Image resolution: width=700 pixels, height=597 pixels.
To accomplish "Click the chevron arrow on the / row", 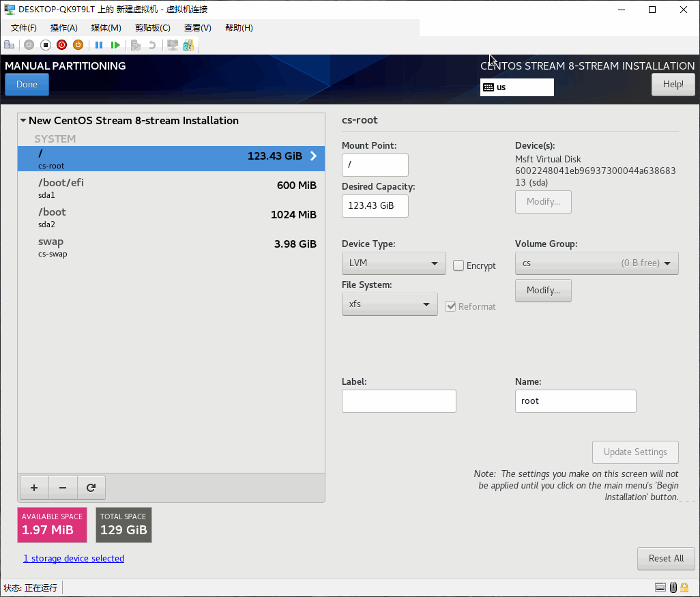I will pyautogui.click(x=313, y=156).
